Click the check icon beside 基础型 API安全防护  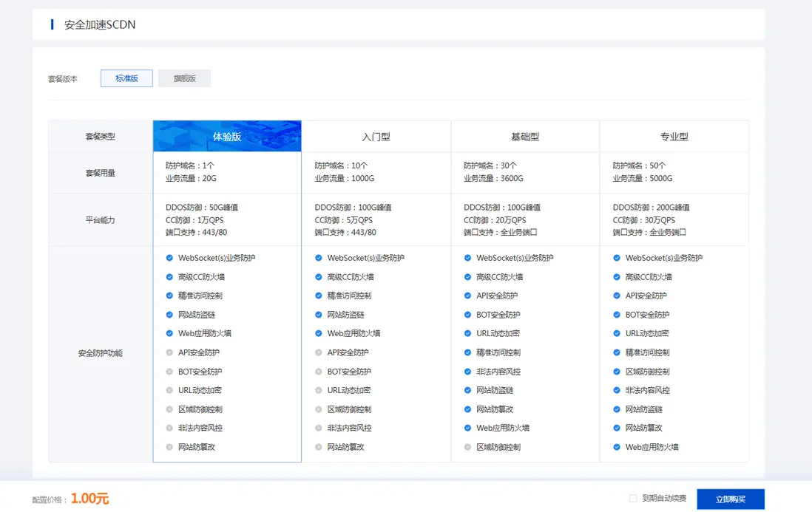(467, 296)
